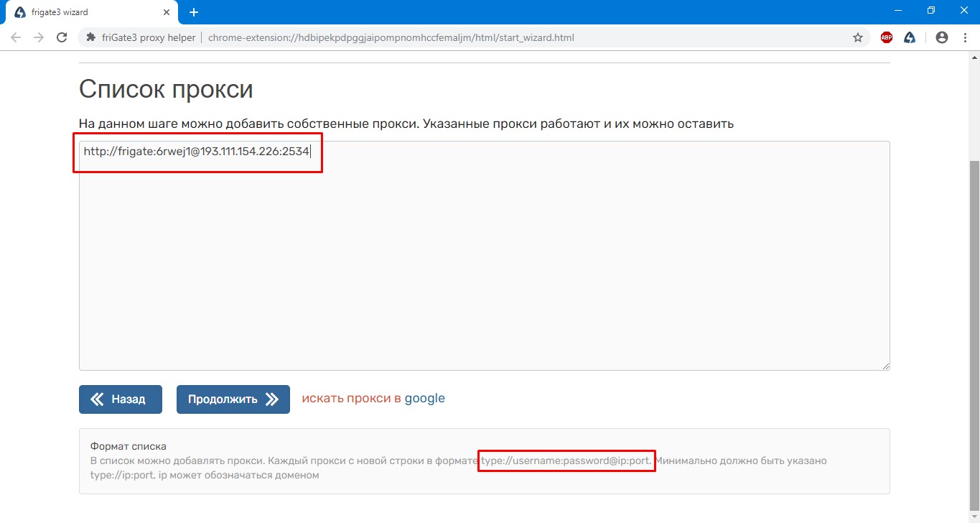Screen dimensions: 980x523
Task: Open the google link to search proxies
Action: 425,399
